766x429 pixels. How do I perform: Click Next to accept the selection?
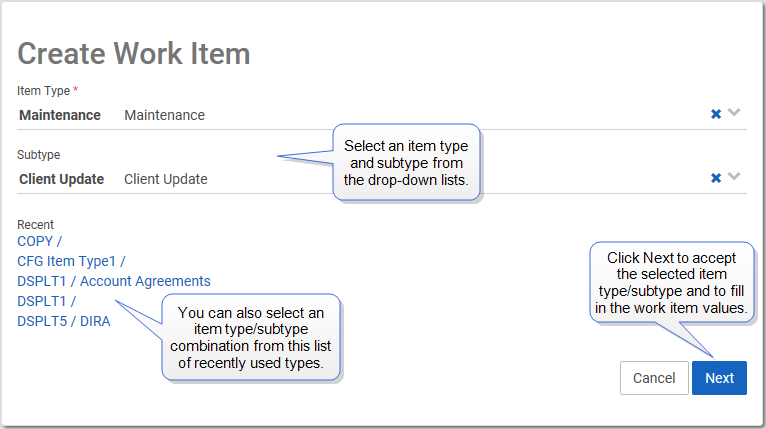point(719,378)
